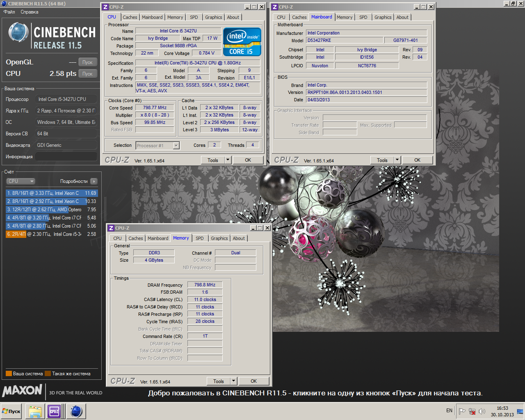
Task: Open the Справка menu
Action: point(30,12)
